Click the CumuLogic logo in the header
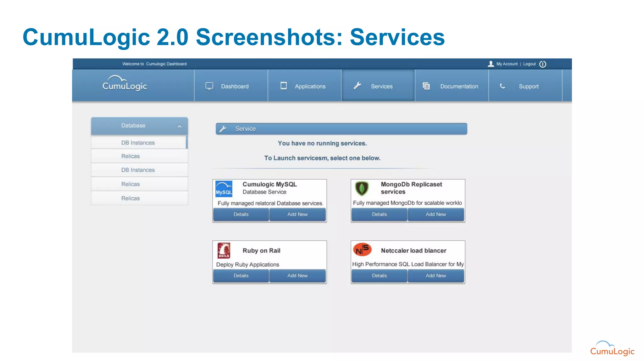644x362 pixels. tap(125, 83)
